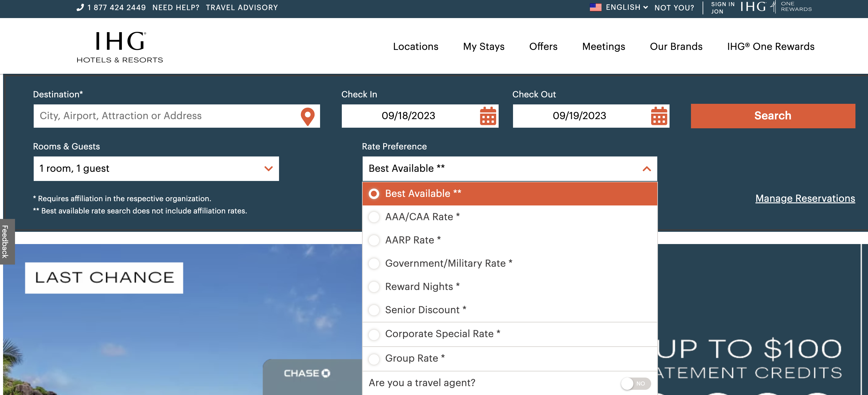868x395 pixels.
Task: Select the Group Rate radio option
Action: 374,359
